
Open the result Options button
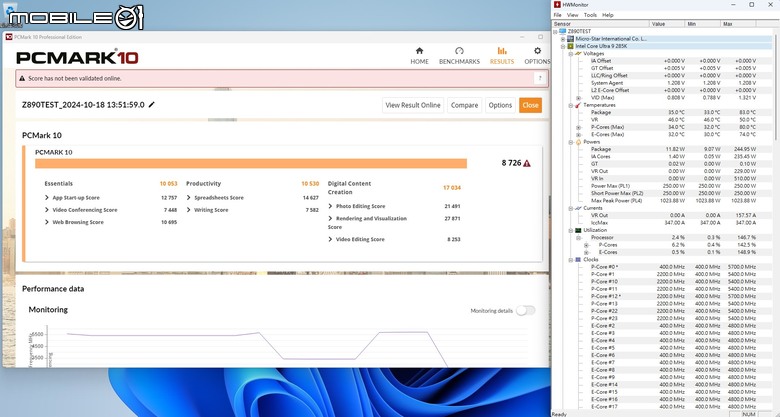[500, 105]
